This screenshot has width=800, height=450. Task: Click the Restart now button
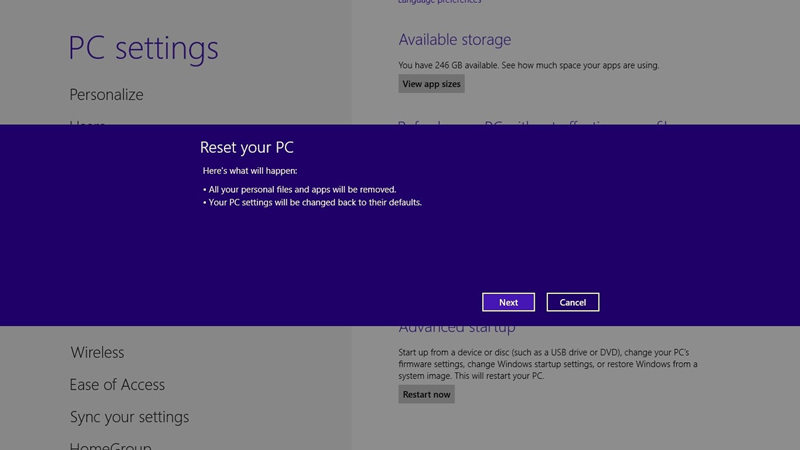pos(427,394)
